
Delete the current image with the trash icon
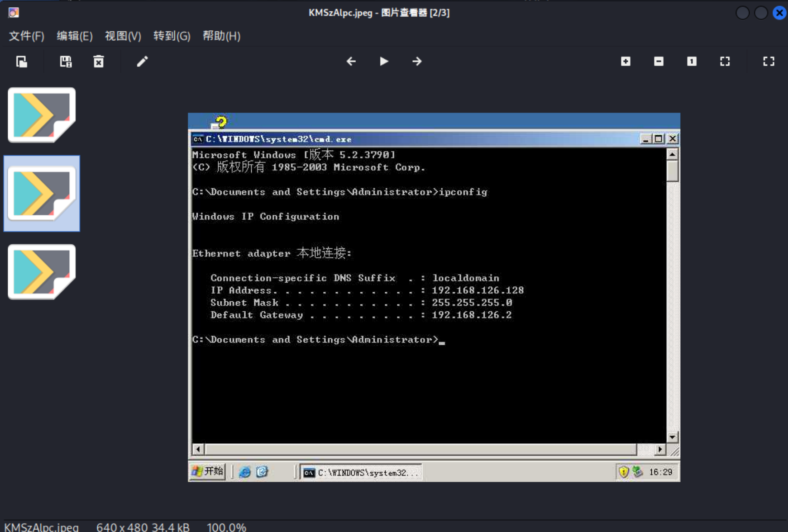[99, 62]
